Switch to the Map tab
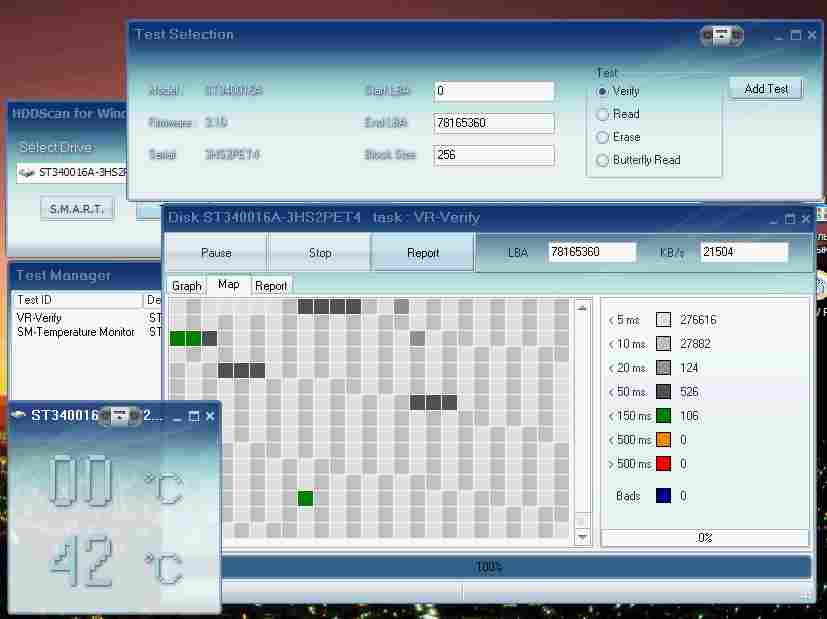The image size is (827, 619). coord(228,285)
